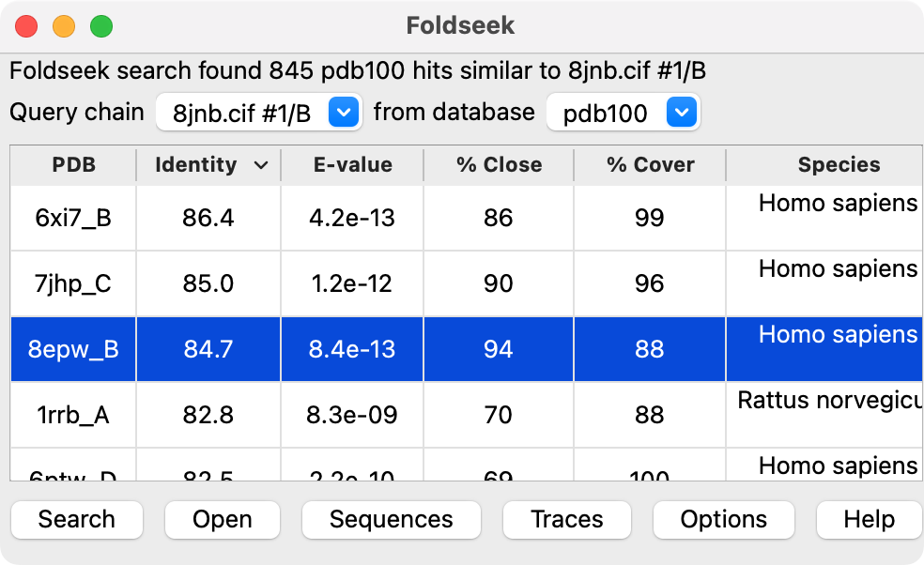This screenshot has width=924, height=565.
Task: Show Sequences for the hits
Action: [391, 520]
